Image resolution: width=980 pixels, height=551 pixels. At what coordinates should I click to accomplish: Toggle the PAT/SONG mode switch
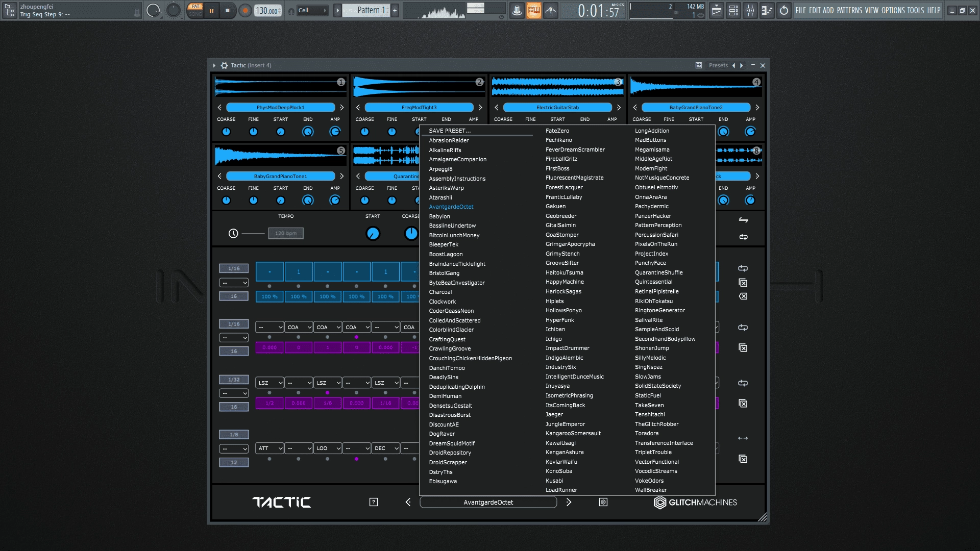(195, 10)
